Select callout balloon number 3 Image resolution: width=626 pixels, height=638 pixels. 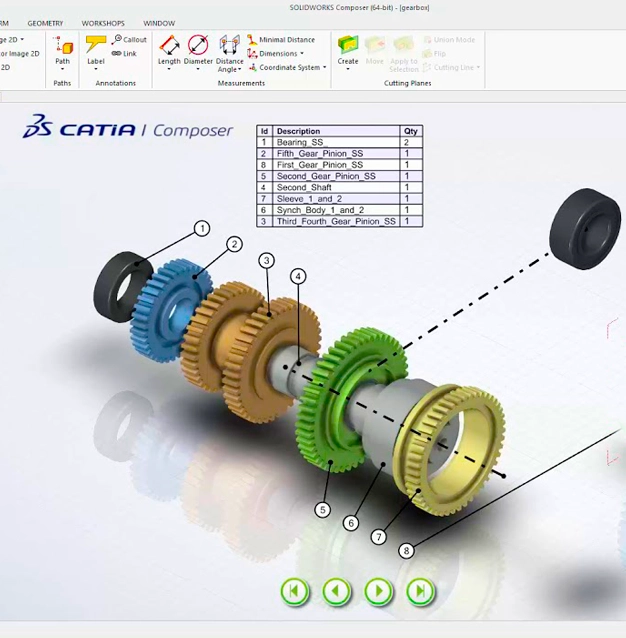(x=266, y=260)
